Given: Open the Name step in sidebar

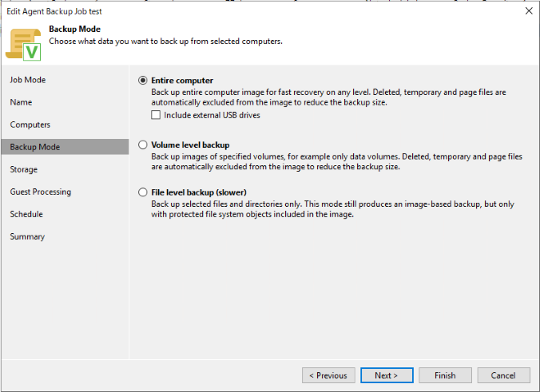Looking at the screenshot, I should [22, 102].
